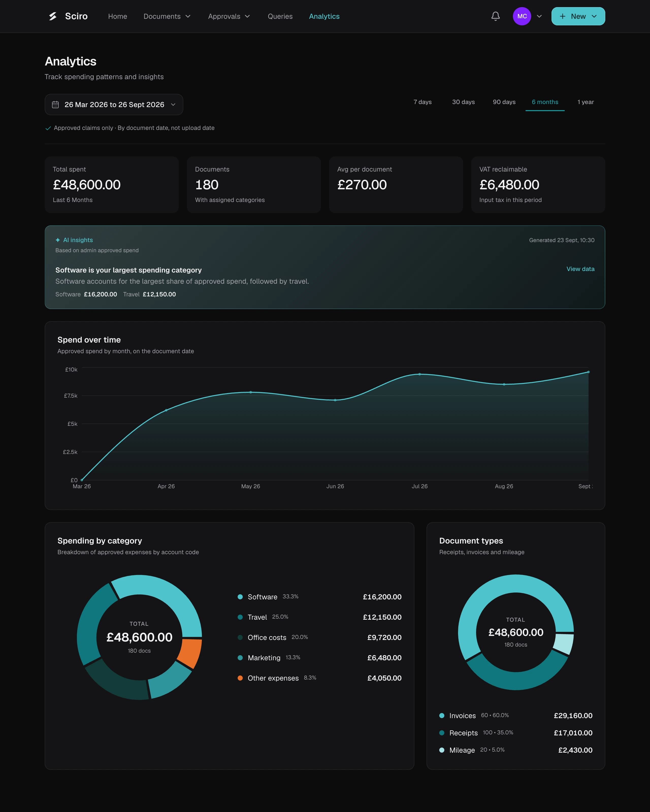Click the New button label
This screenshot has width=650, height=812.
(x=578, y=16)
